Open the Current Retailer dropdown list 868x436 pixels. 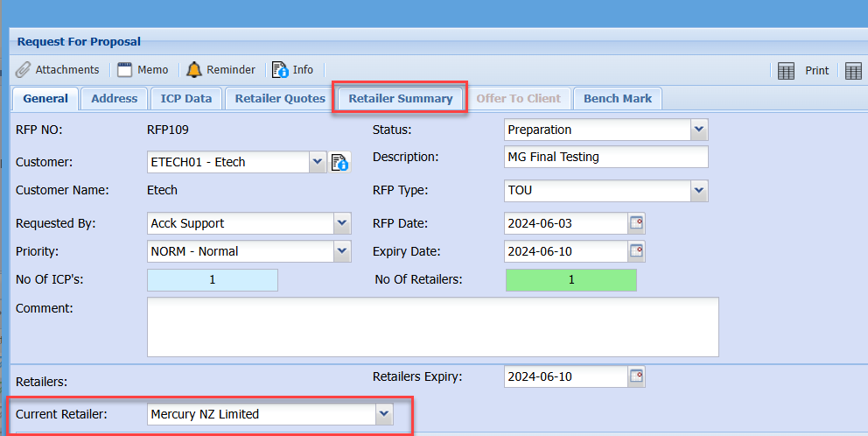tap(383, 414)
